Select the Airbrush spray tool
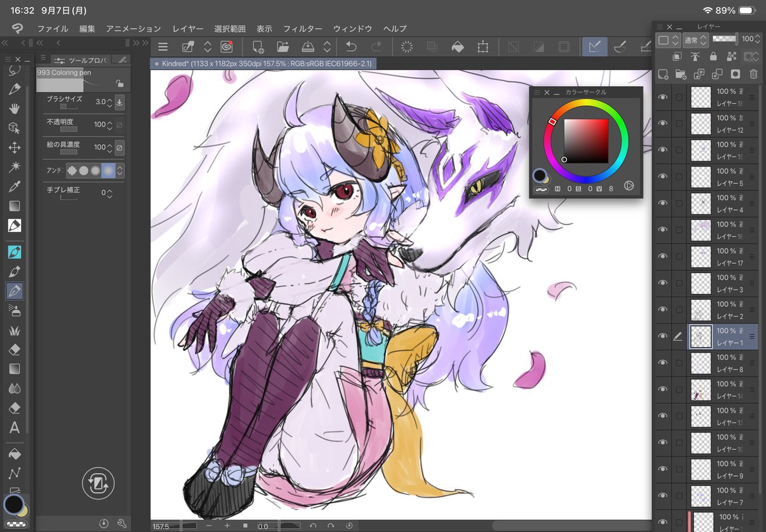Viewport: 766px width, 532px height. [14, 310]
